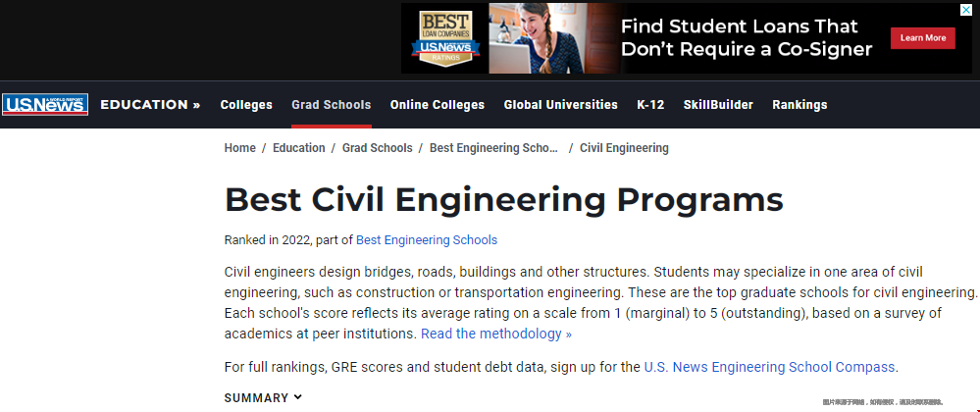Image resolution: width=980 pixels, height=412 pixels.
Task: Click the Learn More ad button
Action: pyautogui.click(x=922, y=38)
